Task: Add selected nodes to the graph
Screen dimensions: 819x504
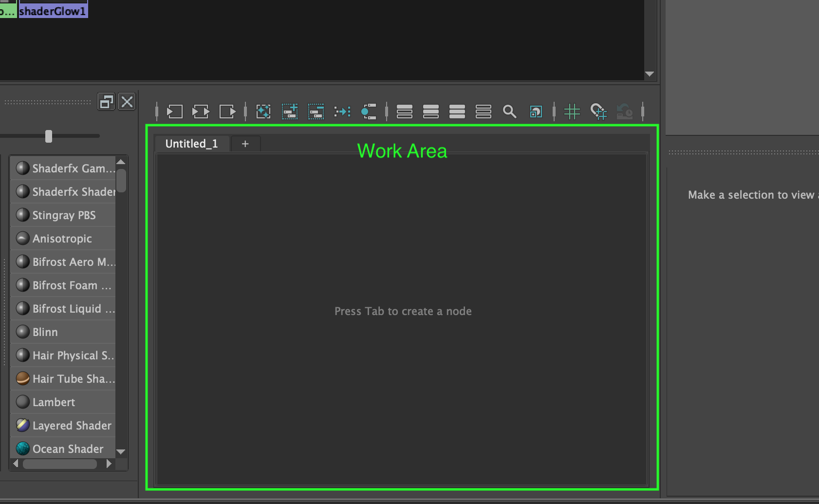Action: (289, 111)
